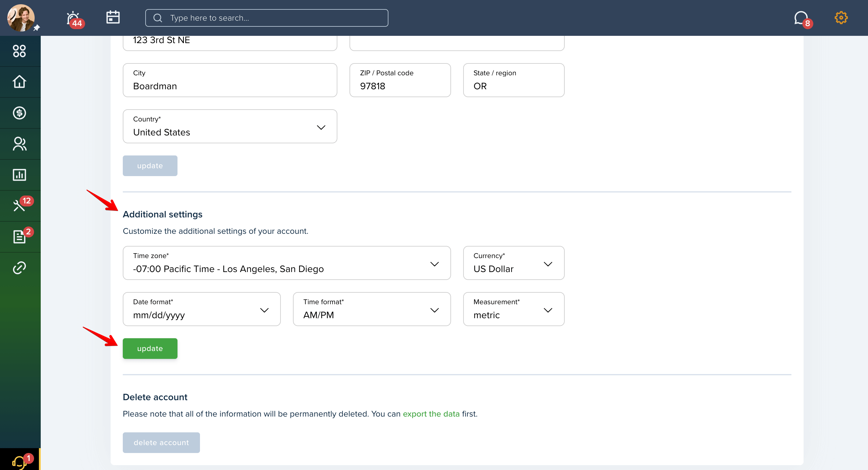Click the delete account button
This screenshot has width=868, height=470.
(x=161, y=442)
